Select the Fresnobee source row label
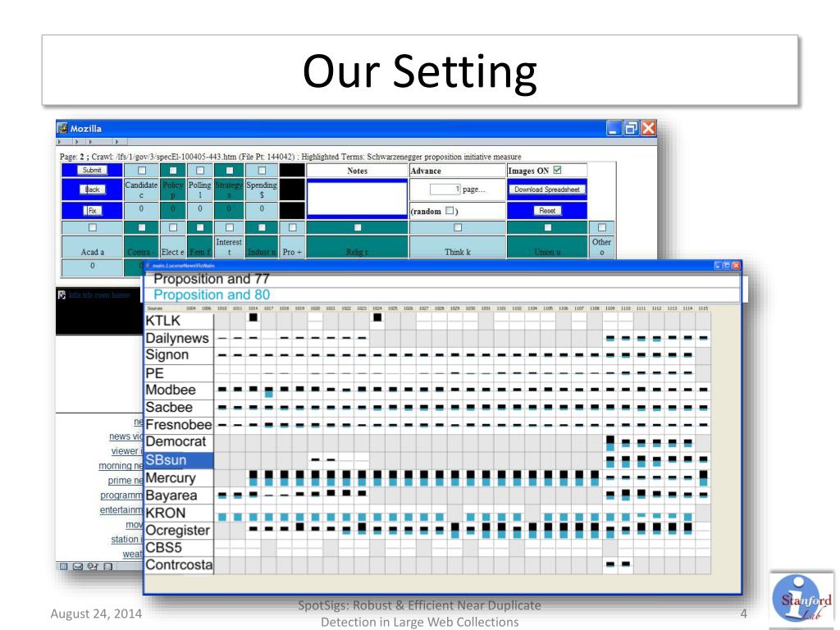The height and width of the screenshot is (630, 840). click(x=179, y=425)
